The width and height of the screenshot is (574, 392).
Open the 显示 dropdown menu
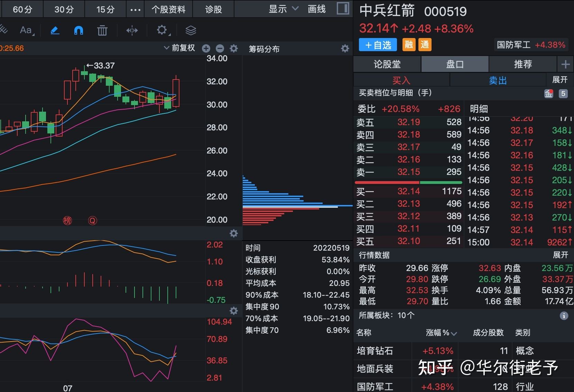click(x=284, y=9)
